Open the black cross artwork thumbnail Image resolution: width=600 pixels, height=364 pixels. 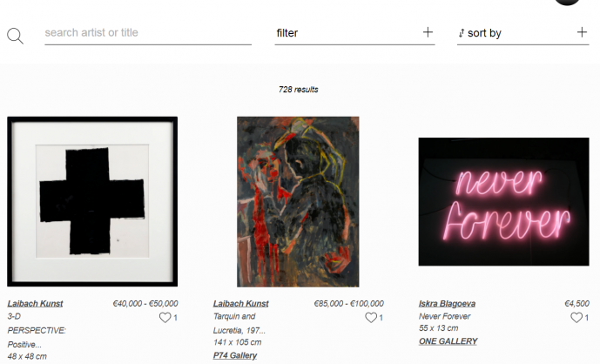pyautogui.click(x=92, y=202)
